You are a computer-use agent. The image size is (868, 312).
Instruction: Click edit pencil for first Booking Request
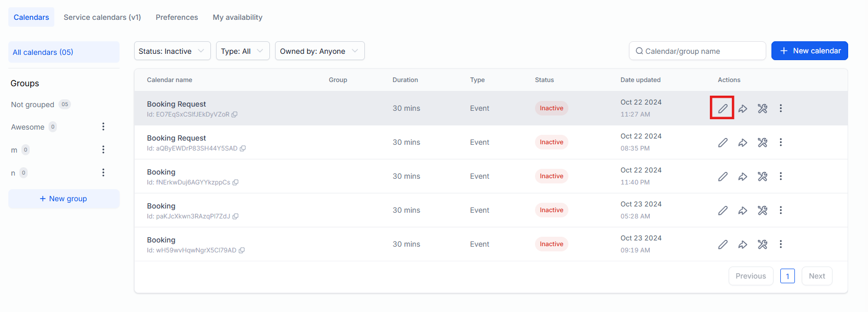point(722,108)
